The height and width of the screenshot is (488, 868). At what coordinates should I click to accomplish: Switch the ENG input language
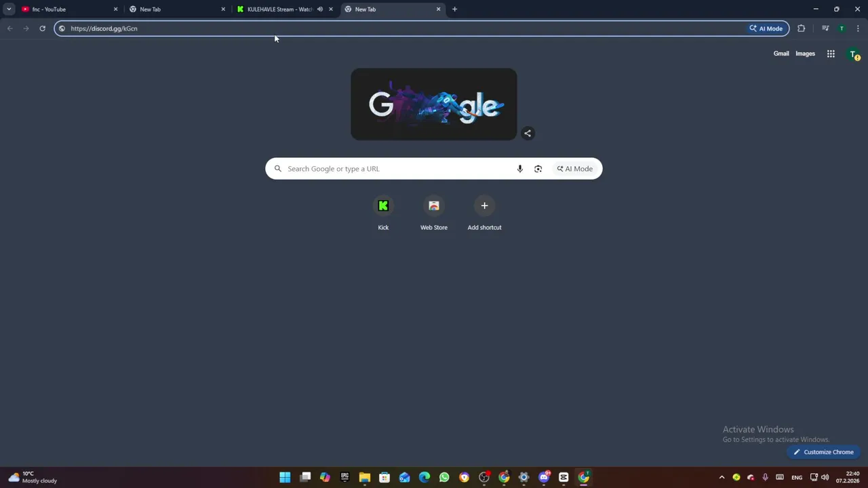pyautogui.click(x=797, y=477)
